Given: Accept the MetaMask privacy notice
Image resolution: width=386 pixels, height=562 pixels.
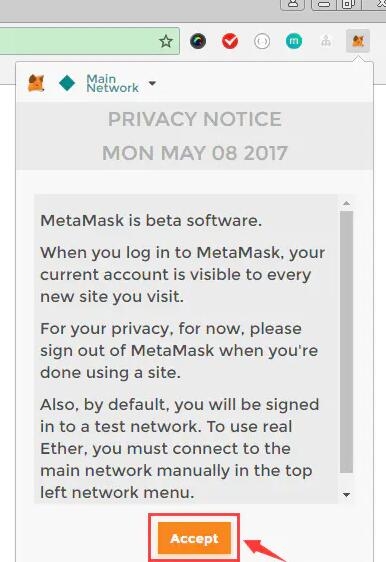Looking at the screenshot, I should coord(194,538).
